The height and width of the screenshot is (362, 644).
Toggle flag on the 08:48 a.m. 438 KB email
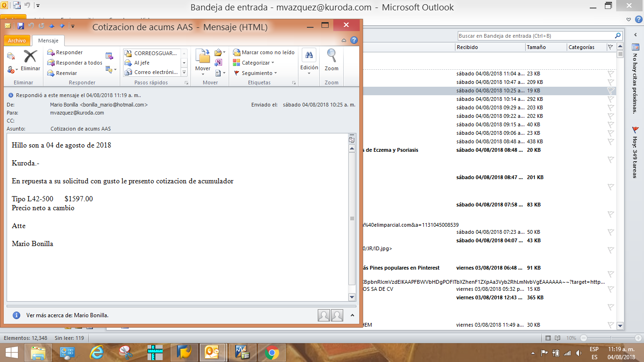click(x=611, y=141)
